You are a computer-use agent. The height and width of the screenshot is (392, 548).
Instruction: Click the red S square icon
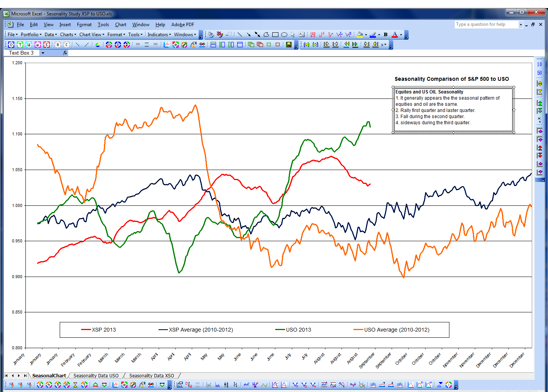pos(46,45)
